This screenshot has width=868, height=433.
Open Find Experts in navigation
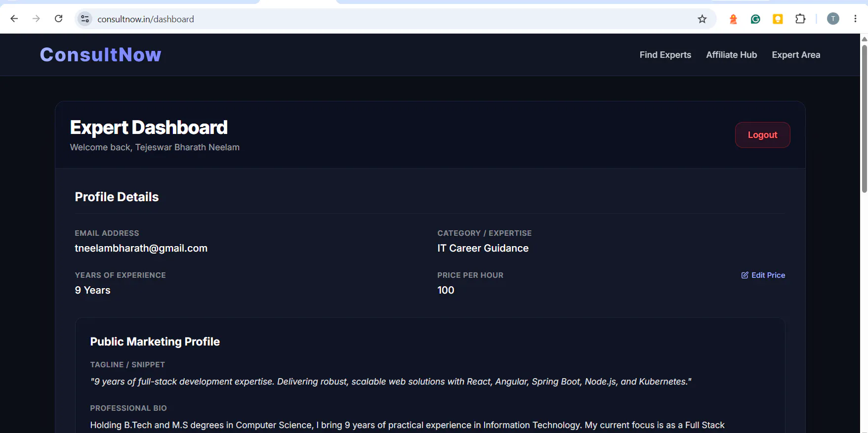665,55
